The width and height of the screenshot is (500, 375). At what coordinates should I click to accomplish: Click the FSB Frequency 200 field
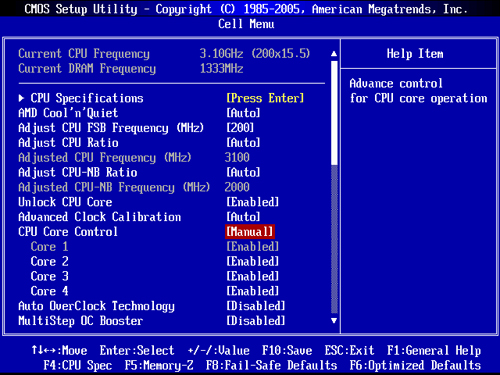(240, 128)
